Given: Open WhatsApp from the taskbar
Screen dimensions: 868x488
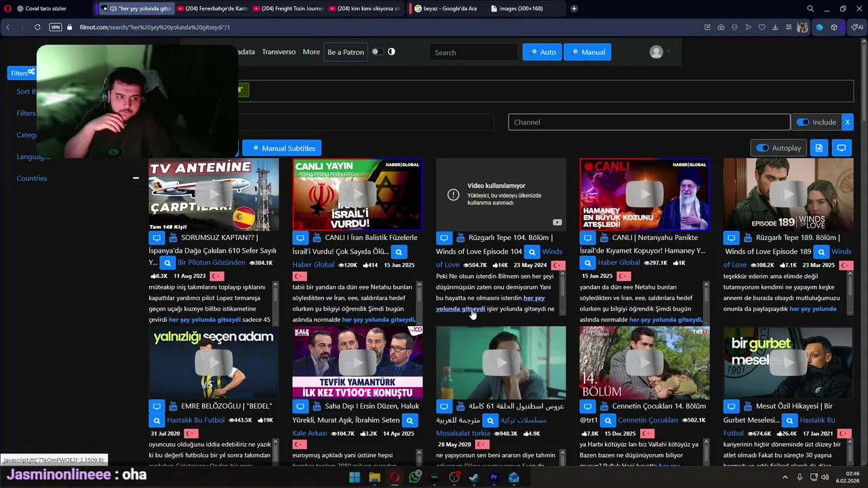Looking at the screenshot, I should point(414,478).
